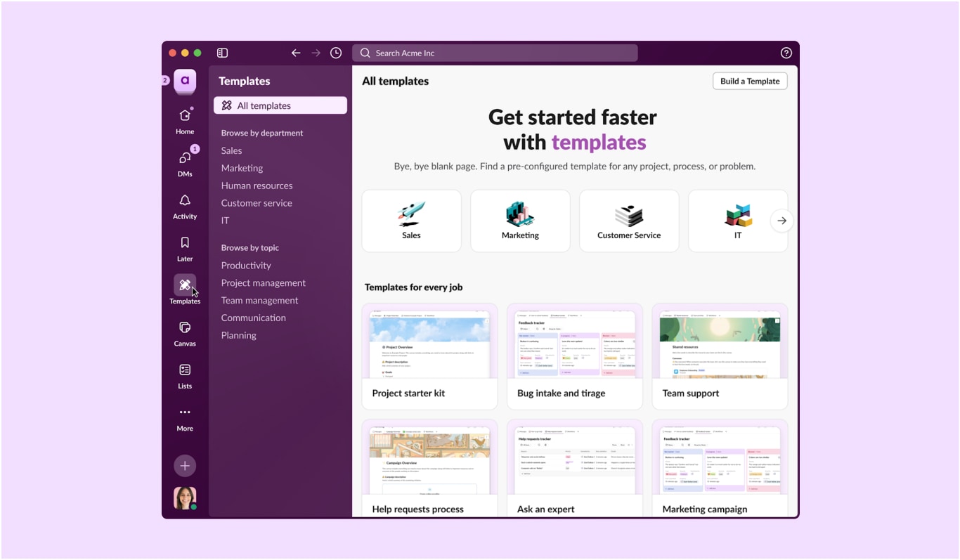The width and height of the screenshot is (960, 560).
Task: Open Project management topic
Action: tap(263, 282)
